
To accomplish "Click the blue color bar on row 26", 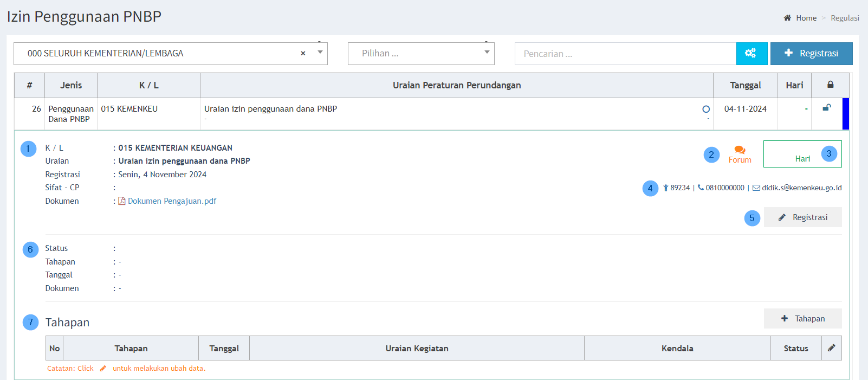I will [845, 114].
